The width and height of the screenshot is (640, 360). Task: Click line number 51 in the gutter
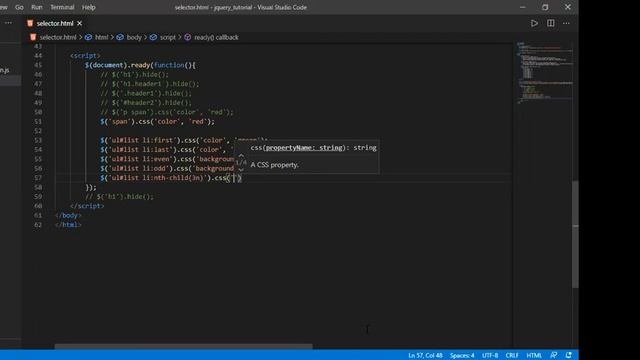(x=38, y=122)
